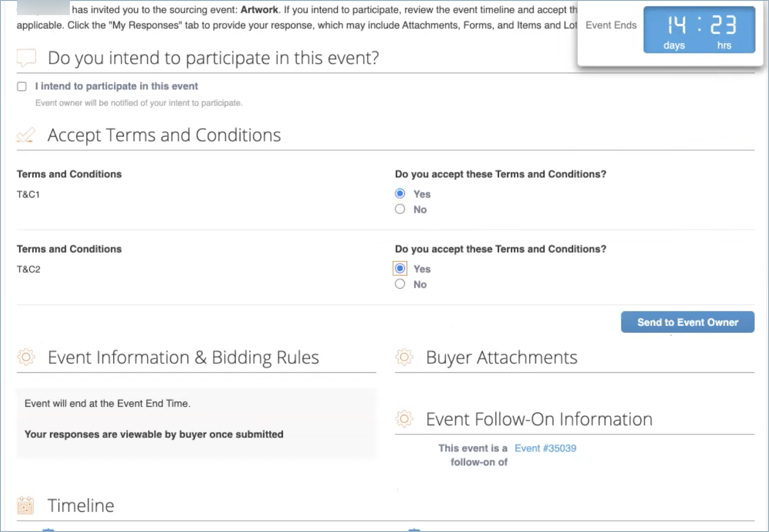This screenshot has height=532, width=769.
Task: Open the Event #35039 link
Action: click(546, 448)
